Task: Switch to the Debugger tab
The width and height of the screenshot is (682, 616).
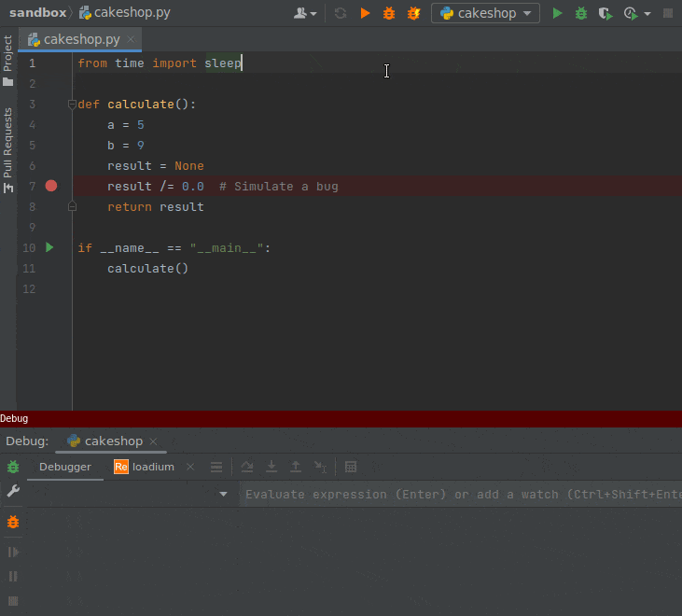Action: point(64,467)
